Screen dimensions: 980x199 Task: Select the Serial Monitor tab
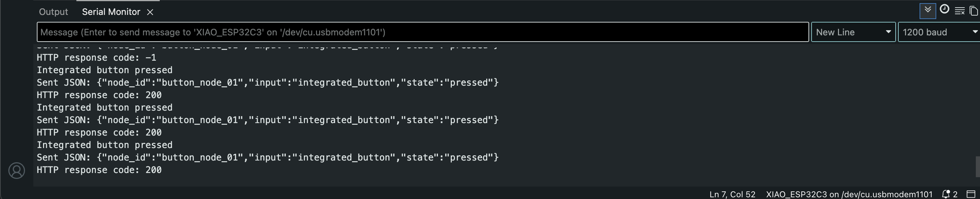111,12
